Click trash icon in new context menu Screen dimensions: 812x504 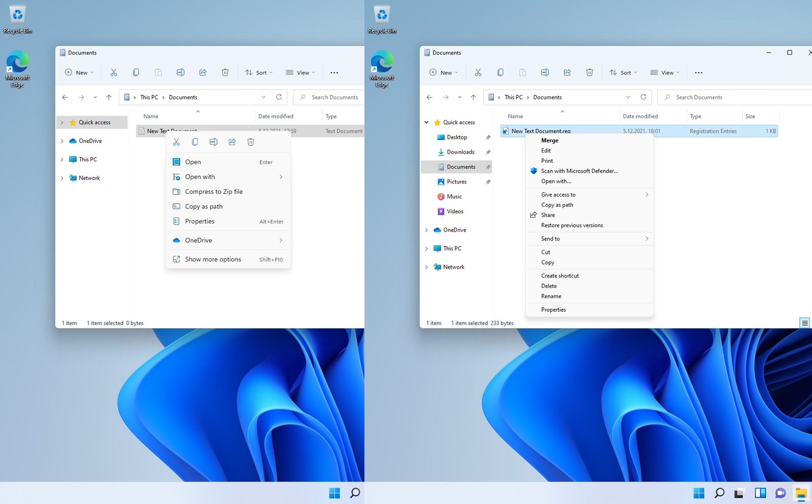click(251, 142)
